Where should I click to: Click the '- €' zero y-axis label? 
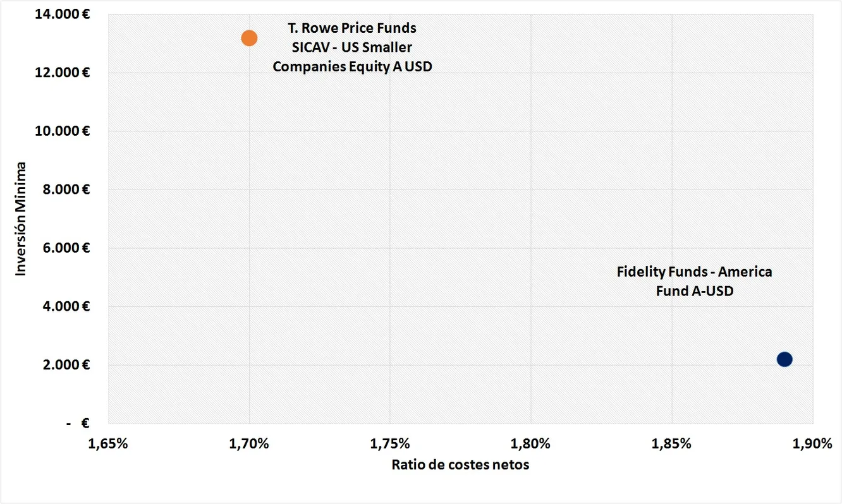[x=78, y=424]
